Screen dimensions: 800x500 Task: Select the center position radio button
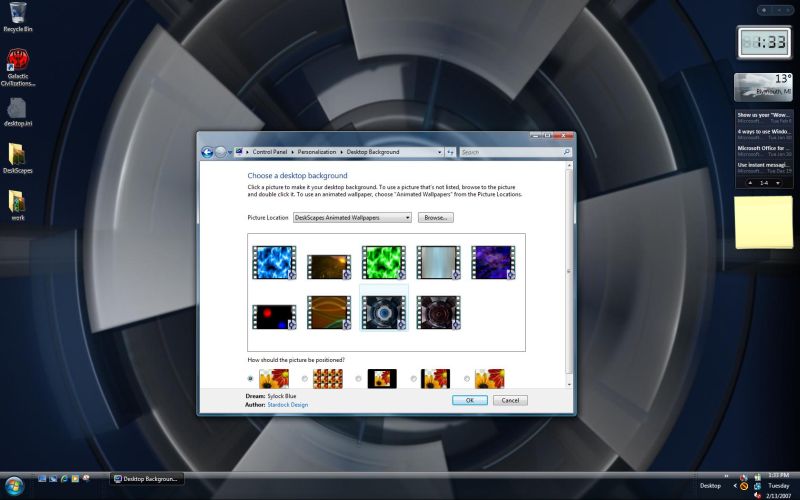tap(358, 379)
